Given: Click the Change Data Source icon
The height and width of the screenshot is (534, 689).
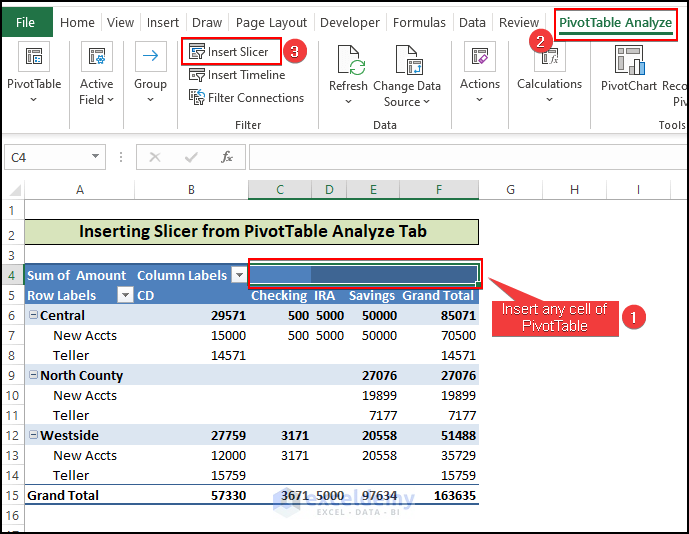Looking at the screenshot, I should click(x=407, y=63).
